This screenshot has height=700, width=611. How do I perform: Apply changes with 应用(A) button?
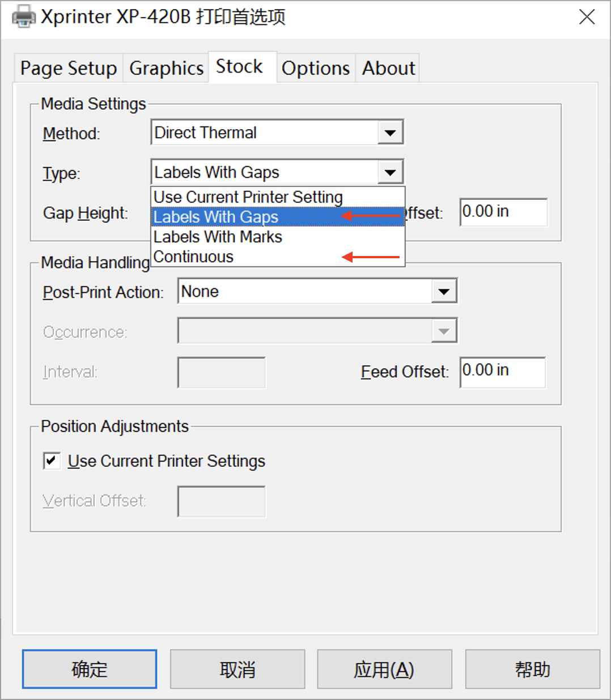[x=384, y=669]
